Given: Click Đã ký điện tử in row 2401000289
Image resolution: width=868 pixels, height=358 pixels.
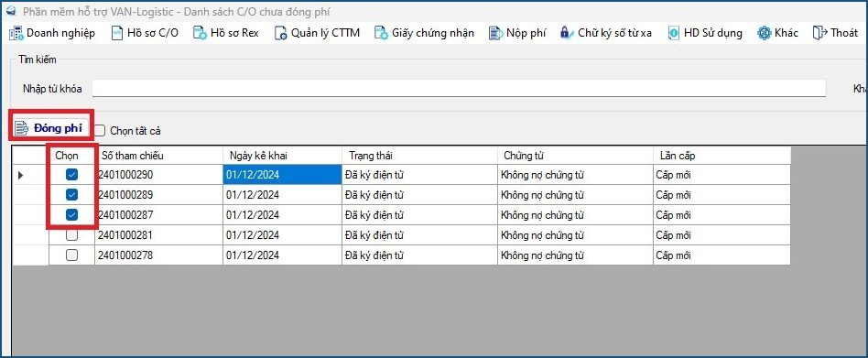Looking at the screenshot, I should point(374,195).
